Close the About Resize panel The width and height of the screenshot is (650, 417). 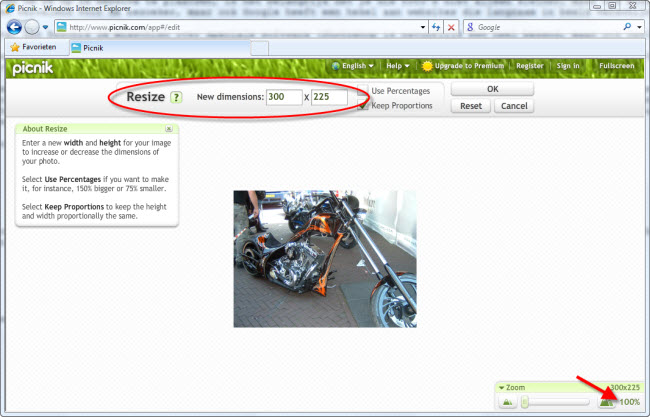coord(169,128)
